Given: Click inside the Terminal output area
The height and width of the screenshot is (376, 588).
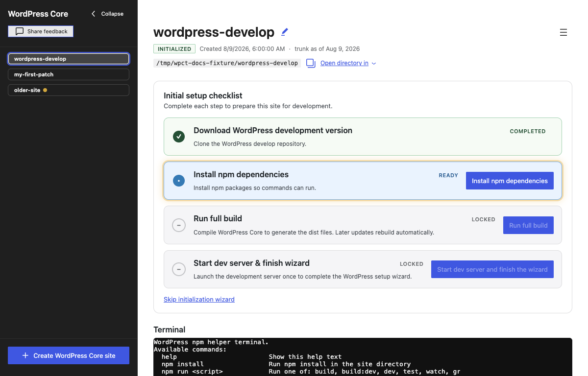Looking at the screenshot, I should 363,357.
